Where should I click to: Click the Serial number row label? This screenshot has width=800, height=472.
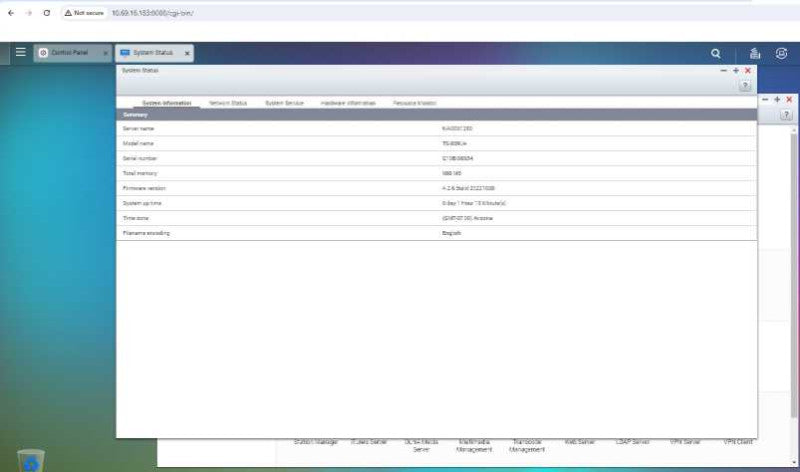(140, 159)
